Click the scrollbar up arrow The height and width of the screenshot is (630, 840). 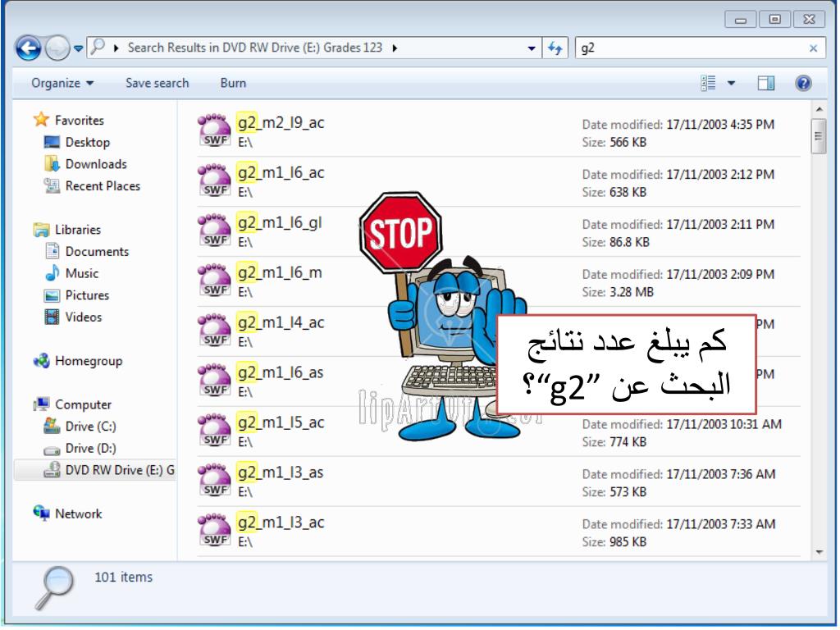[819, 109]
